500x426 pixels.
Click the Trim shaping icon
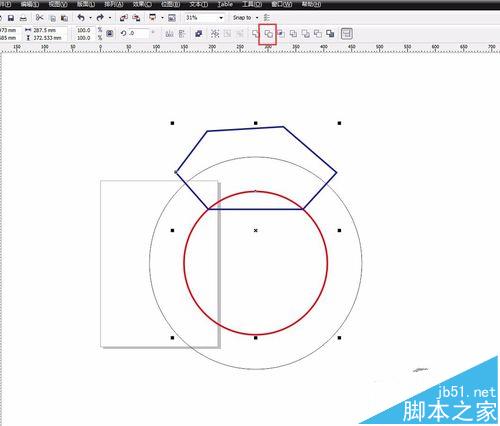click(268, 34)
